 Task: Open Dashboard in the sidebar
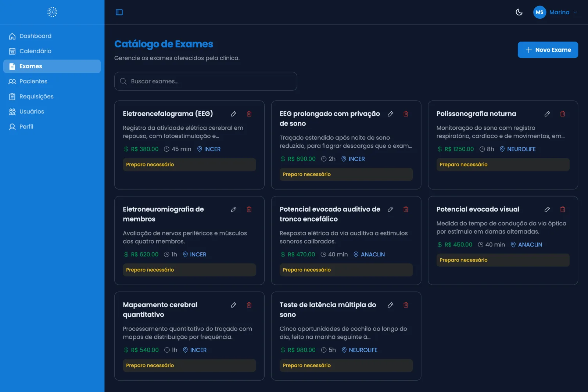52,36
